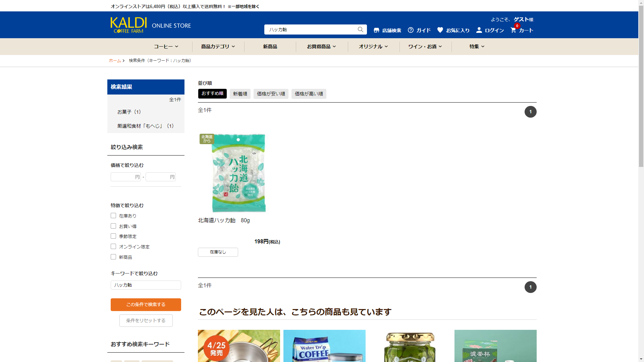644x362 pixels.
Task: Open the 北海道ハッカ飴 product thumbnail
Action: click(238, 173)
